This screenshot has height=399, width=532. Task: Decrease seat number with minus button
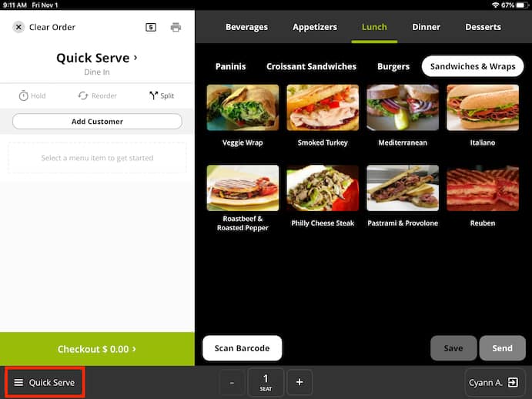232,383
